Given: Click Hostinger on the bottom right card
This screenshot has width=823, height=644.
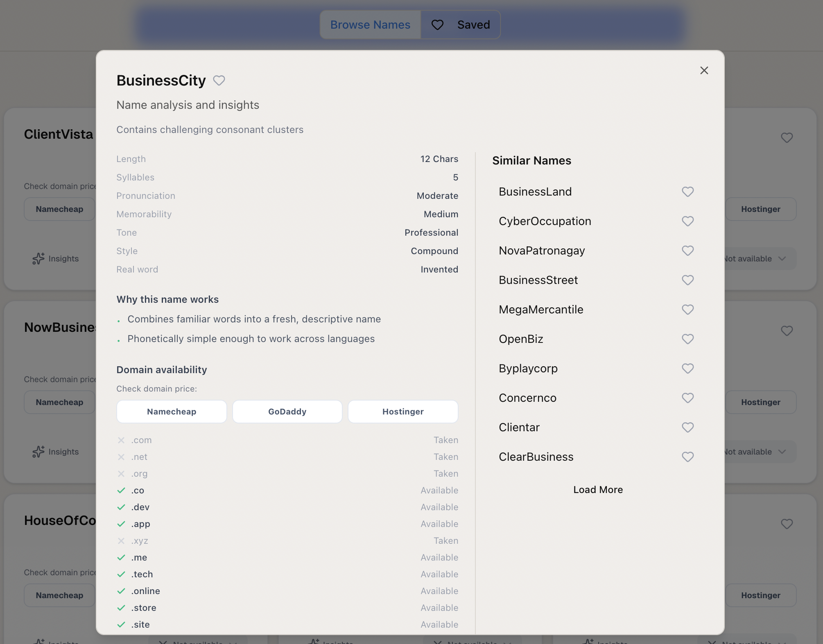Looking at the screenshot, I should pyautogui.click(x=761, y=595).
